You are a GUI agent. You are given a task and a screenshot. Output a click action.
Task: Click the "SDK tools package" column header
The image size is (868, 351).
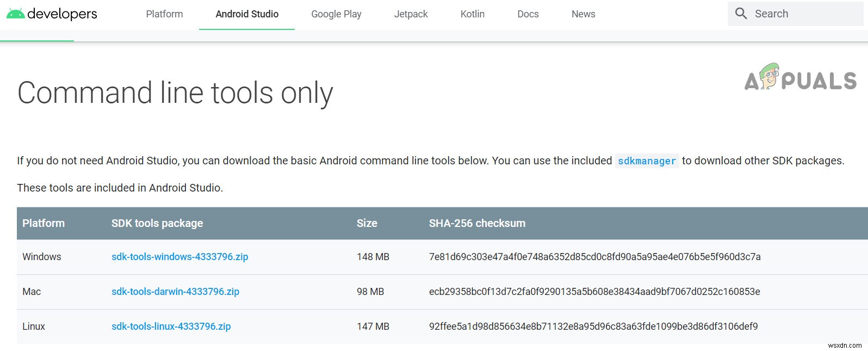point(157,223)
